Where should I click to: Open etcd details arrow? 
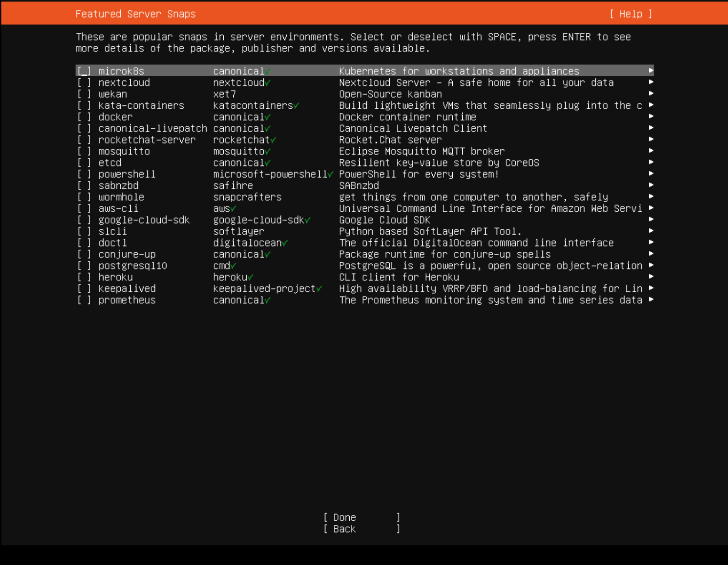[x=651, y=162]
